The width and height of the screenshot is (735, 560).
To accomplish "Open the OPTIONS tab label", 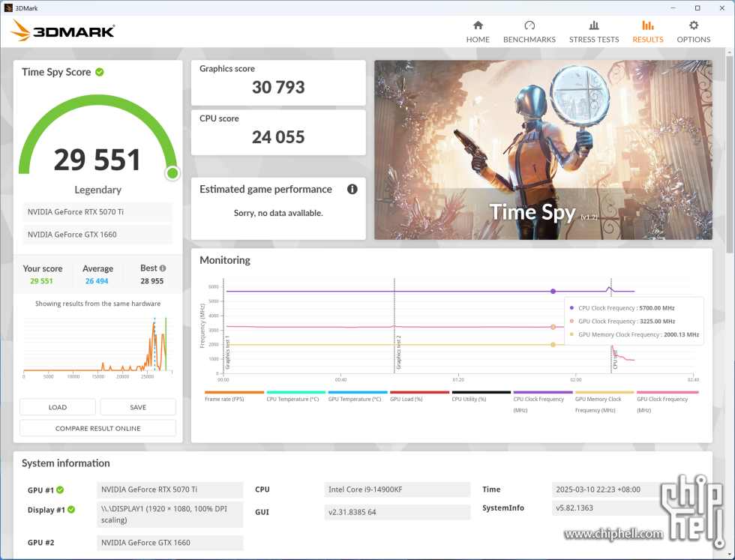I will (694, 40).
